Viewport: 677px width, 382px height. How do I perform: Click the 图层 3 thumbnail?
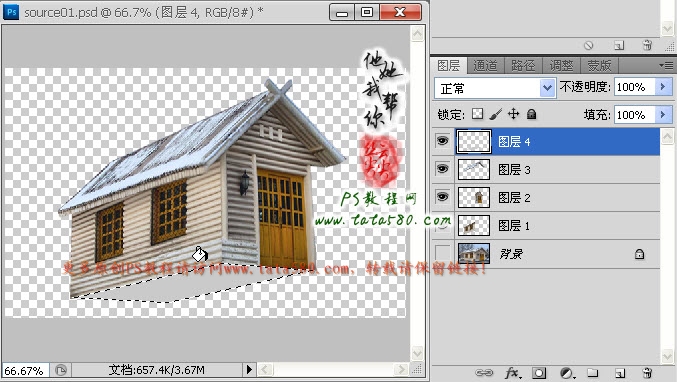pos(474,169)
